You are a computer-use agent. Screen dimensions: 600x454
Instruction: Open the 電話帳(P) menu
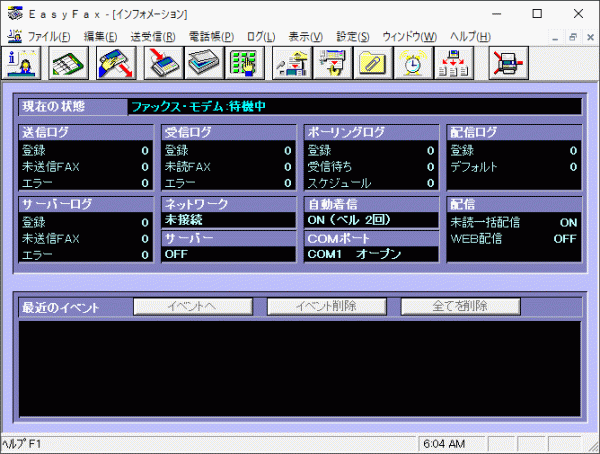211,37
